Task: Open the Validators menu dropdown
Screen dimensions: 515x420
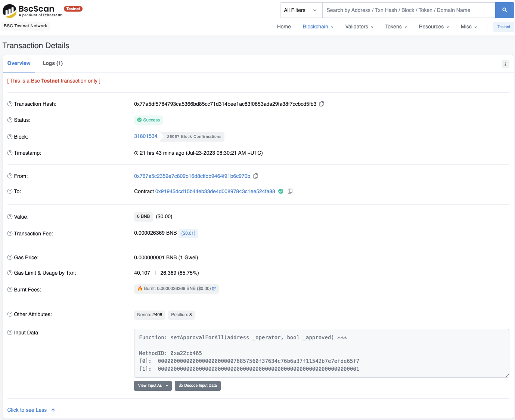Action: tap(359, 27)
